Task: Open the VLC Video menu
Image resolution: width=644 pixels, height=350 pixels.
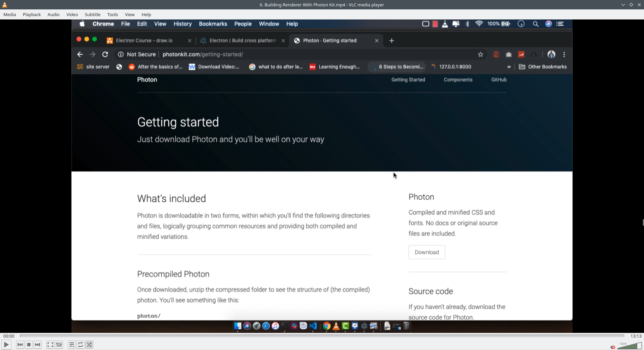Action: tap(72, 14)
